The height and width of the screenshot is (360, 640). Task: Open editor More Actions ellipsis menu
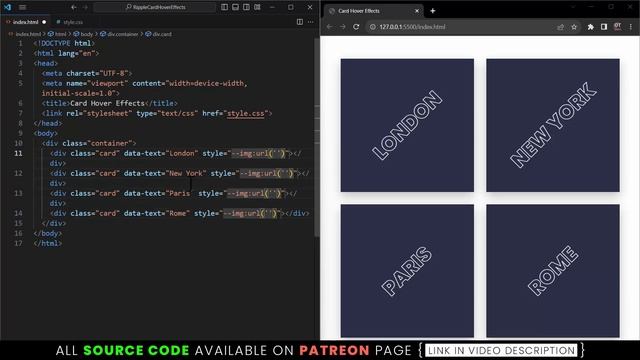tap(311, 22)
